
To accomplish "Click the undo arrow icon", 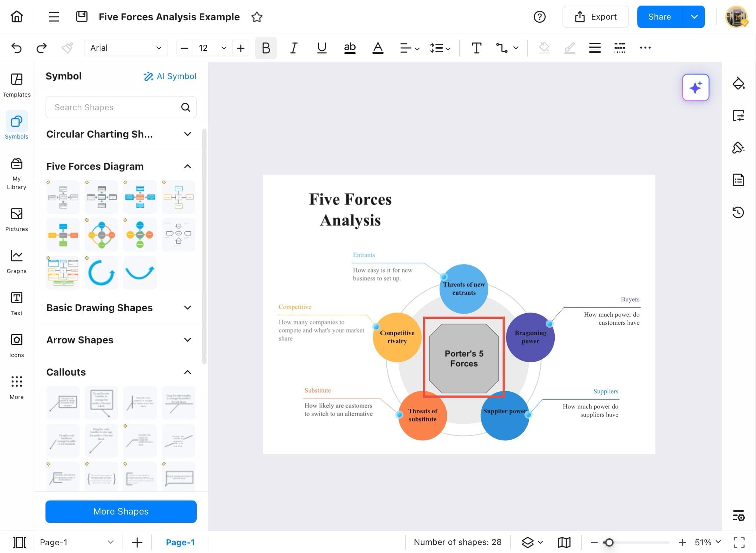I will tap(16, 48).
